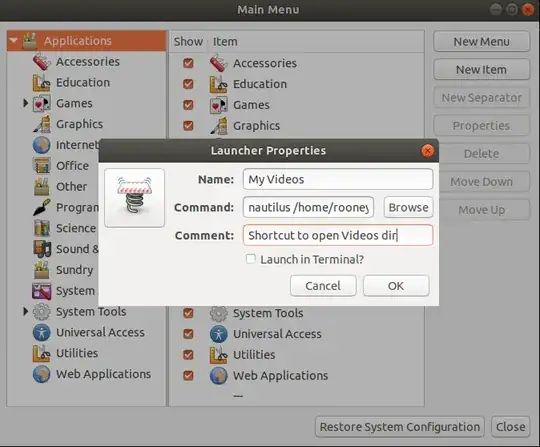Viewport: 540px width, 447px height.
Task: Click the Utilities icon in left tree
Action: click(x=42, y=353)
